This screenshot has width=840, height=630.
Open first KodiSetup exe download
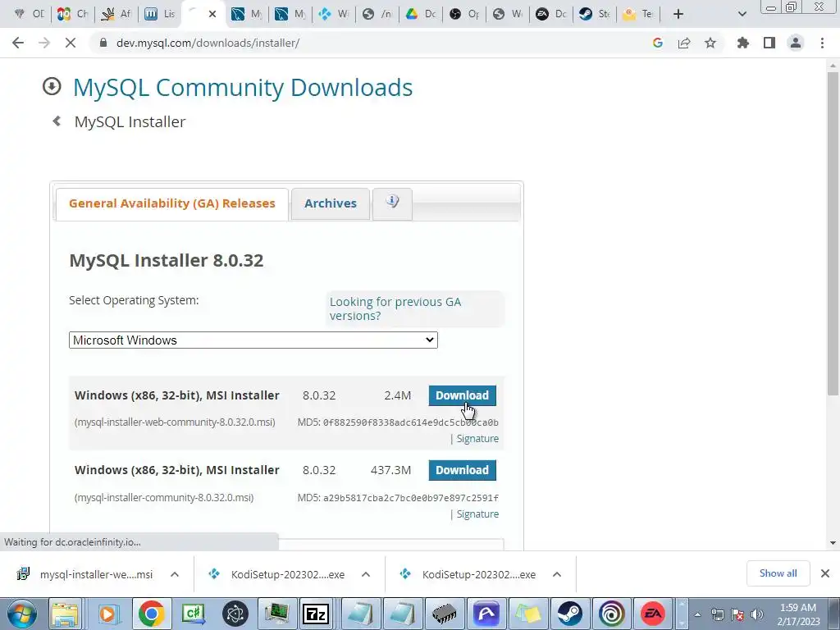[277, 574]
